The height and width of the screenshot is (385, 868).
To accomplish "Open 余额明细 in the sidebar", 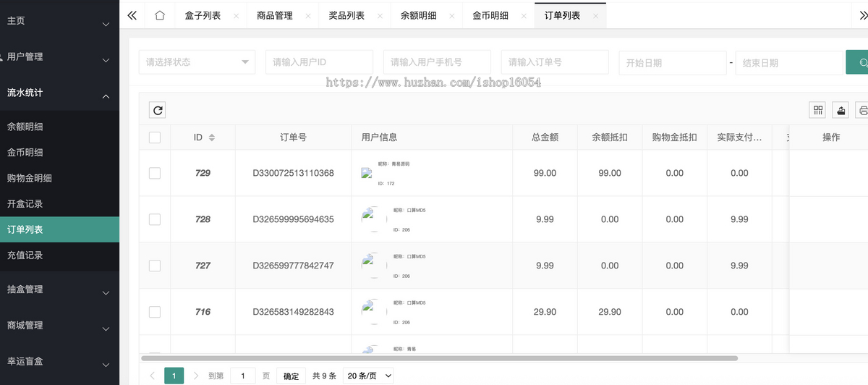I will click(59, 127).
